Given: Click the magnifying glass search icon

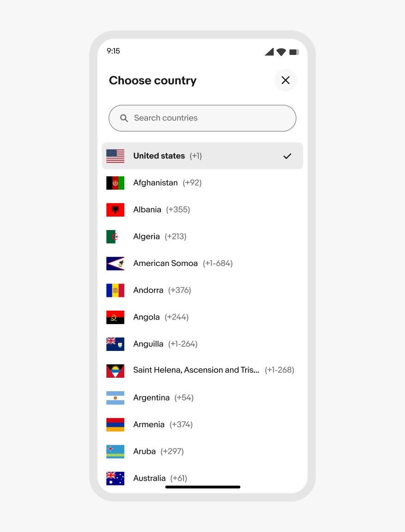Looking at the screenshot, I should (124, 118).
